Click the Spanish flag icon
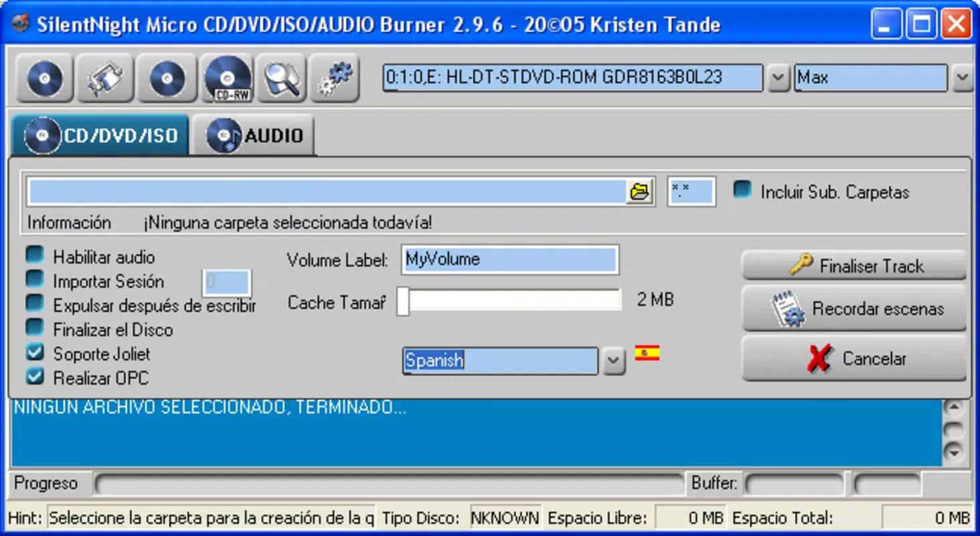Viewport: 980px width, 536px height. pyautogui.click(x=647, y=352)
